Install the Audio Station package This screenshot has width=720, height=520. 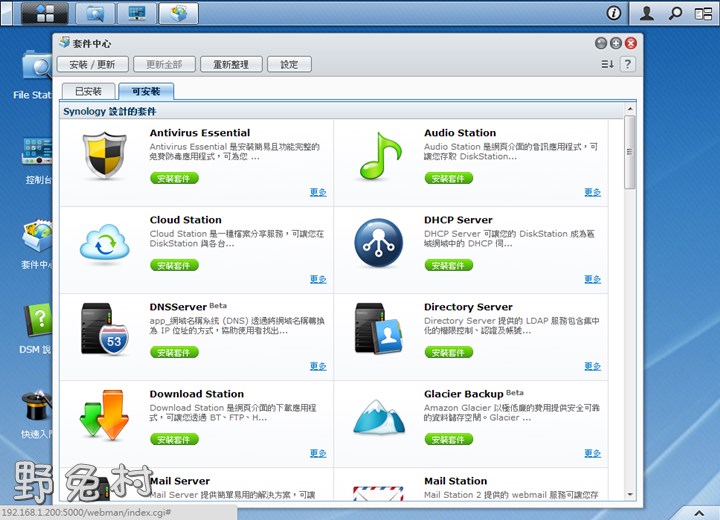[x=449, y=178]
